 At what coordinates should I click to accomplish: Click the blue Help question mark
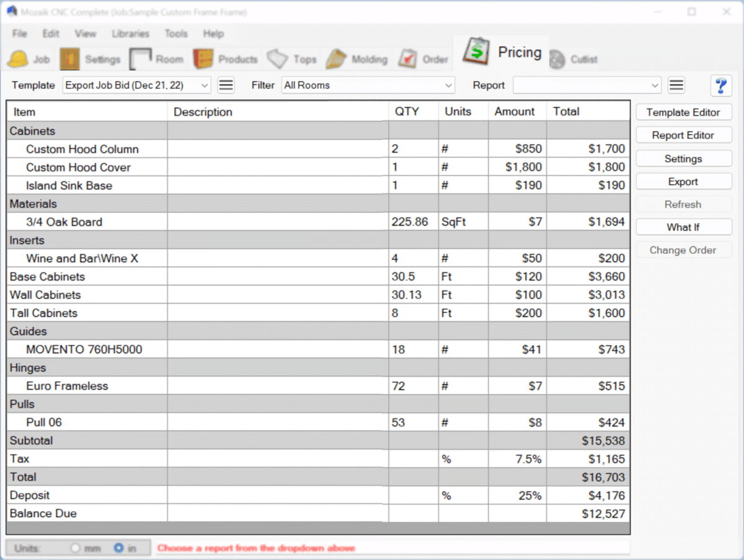pyautogui.click(x=721, y=85)
